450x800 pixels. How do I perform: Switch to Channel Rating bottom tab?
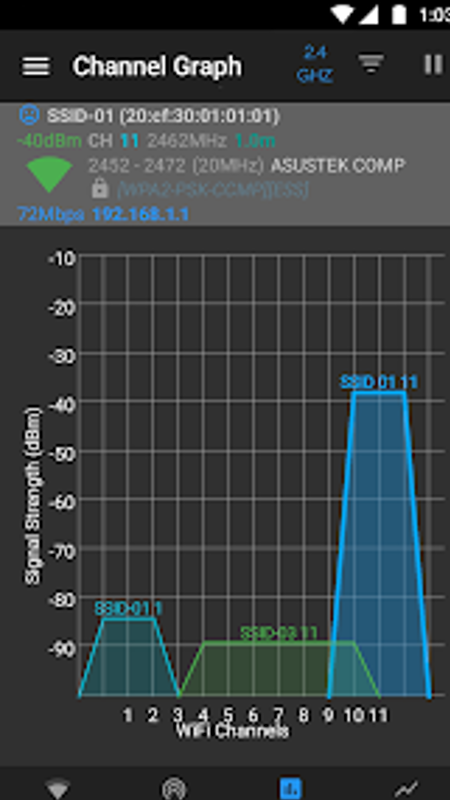coord(173,789)
